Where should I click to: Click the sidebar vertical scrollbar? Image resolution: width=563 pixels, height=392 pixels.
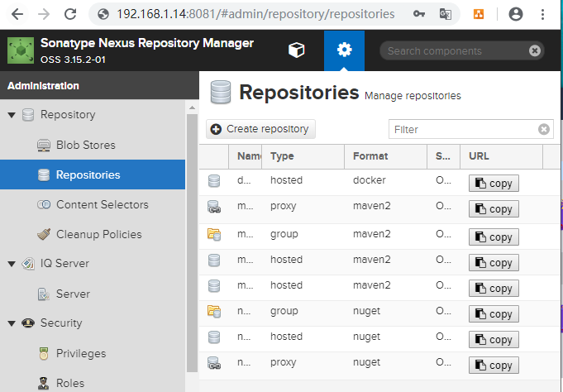pos(192,243)
